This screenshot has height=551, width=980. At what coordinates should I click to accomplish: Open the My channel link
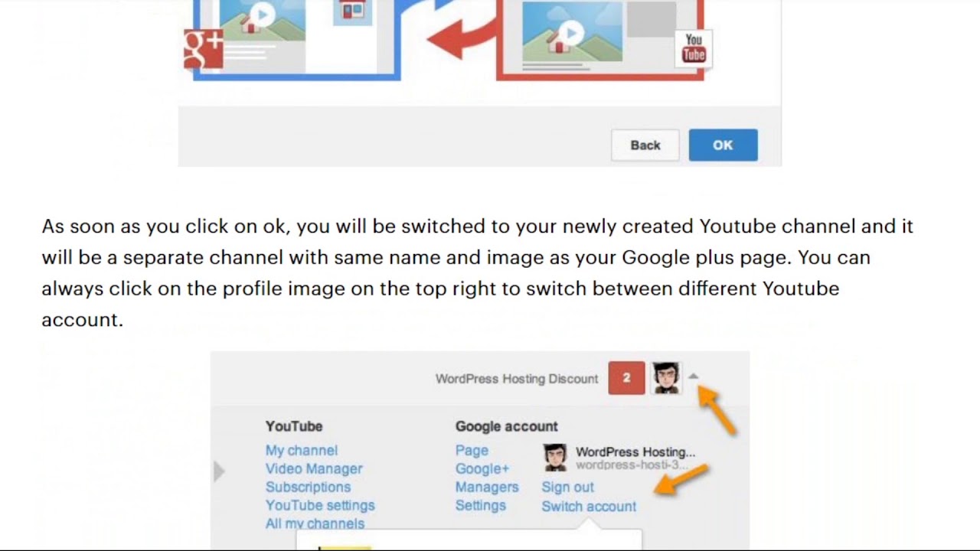(302, 451)
